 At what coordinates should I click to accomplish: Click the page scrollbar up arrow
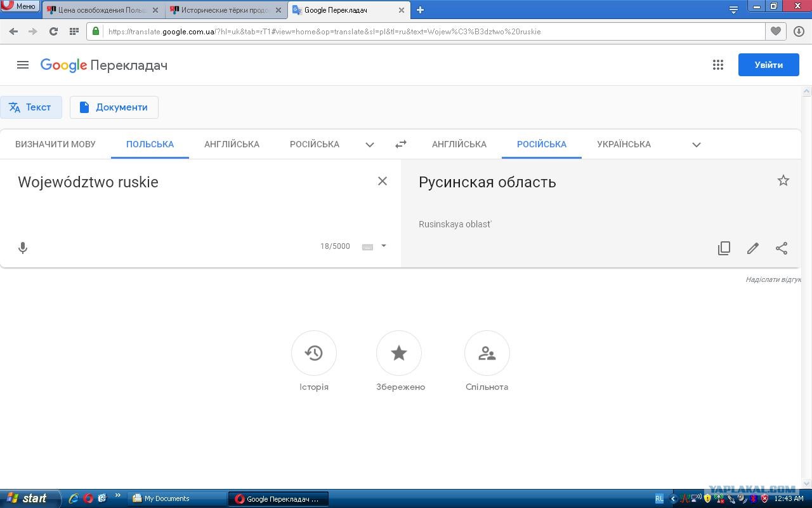coord(806,92)
